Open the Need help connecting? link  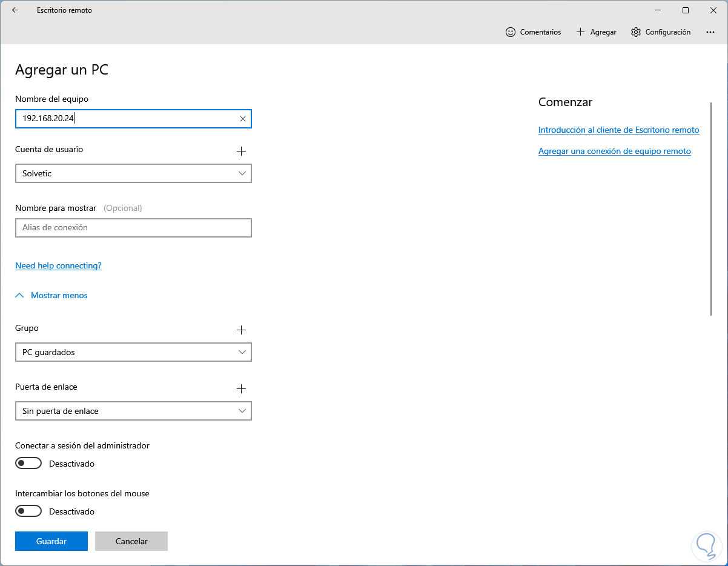coord(58,266)
